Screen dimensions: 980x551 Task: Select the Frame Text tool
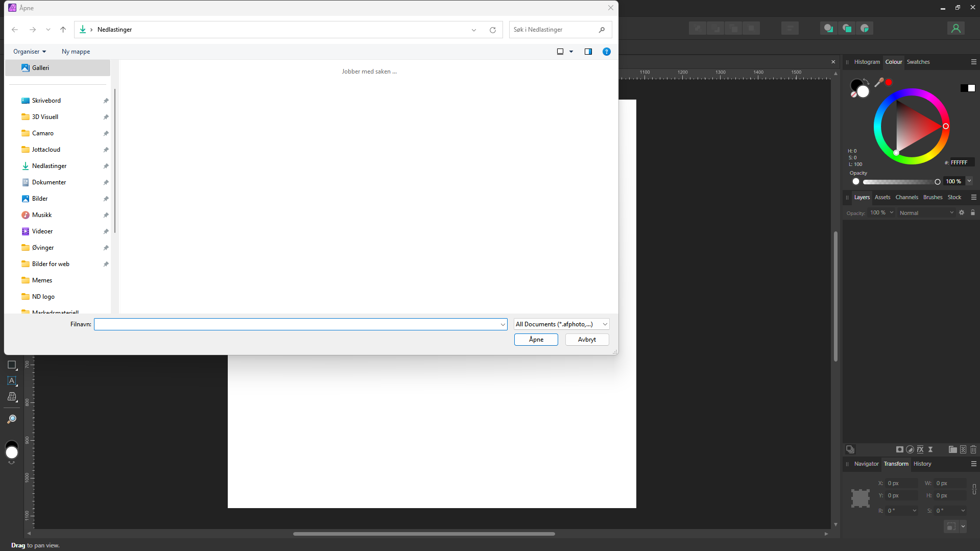point(12,381)
